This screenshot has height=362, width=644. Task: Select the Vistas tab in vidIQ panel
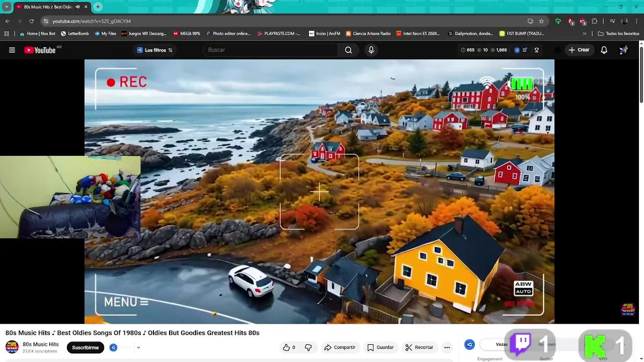coord(502,344)
